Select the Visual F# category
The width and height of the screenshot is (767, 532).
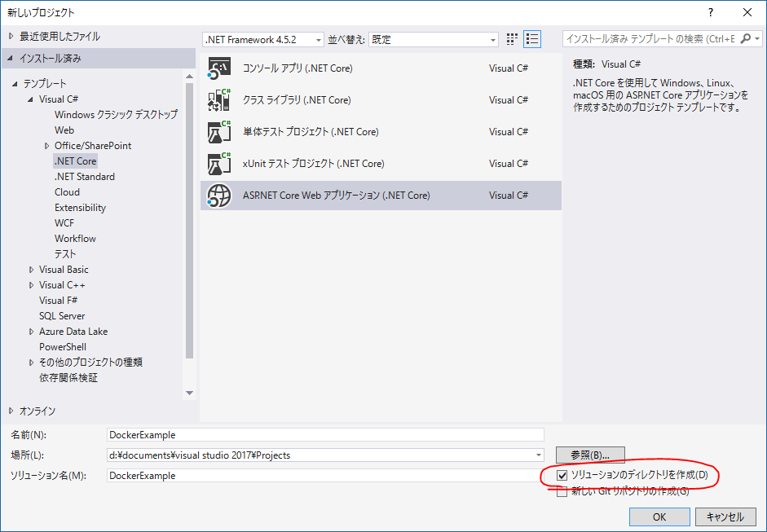coord(58,301)
